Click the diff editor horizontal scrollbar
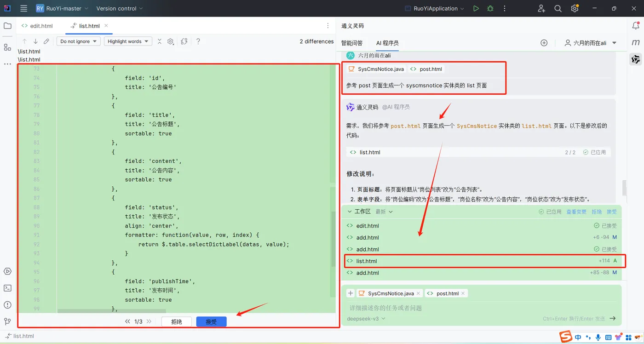This screenshot has width=644, height=344. click(112, 311)
